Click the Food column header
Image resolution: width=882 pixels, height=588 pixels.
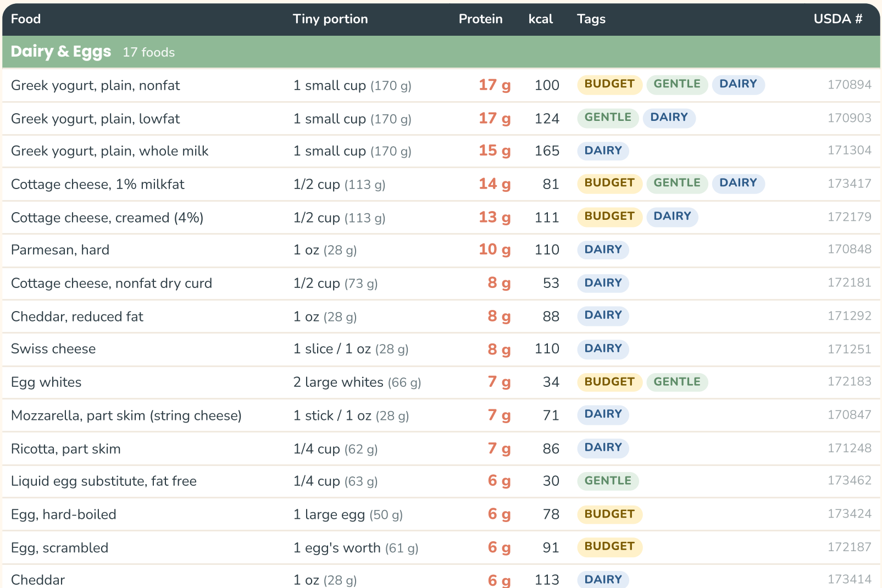[26, 19]
